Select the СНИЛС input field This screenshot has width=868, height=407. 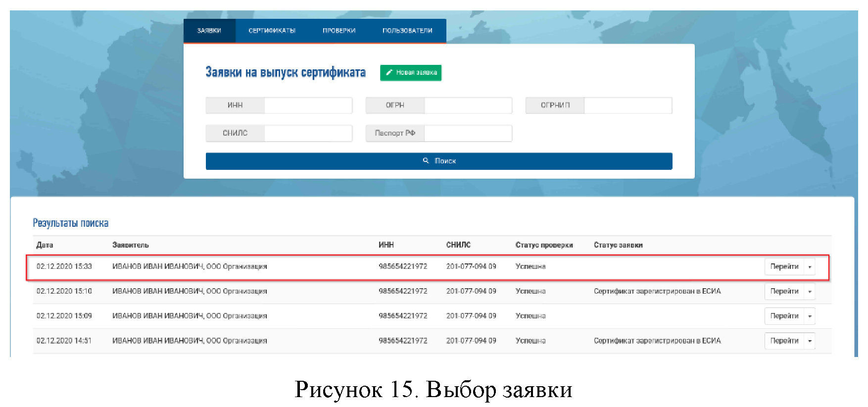[x=308, y=133]
